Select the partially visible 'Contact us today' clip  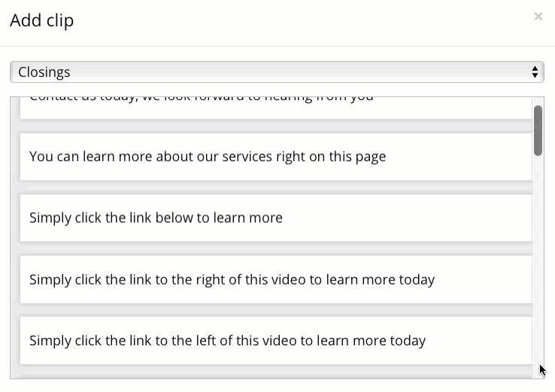coord(276,108)
